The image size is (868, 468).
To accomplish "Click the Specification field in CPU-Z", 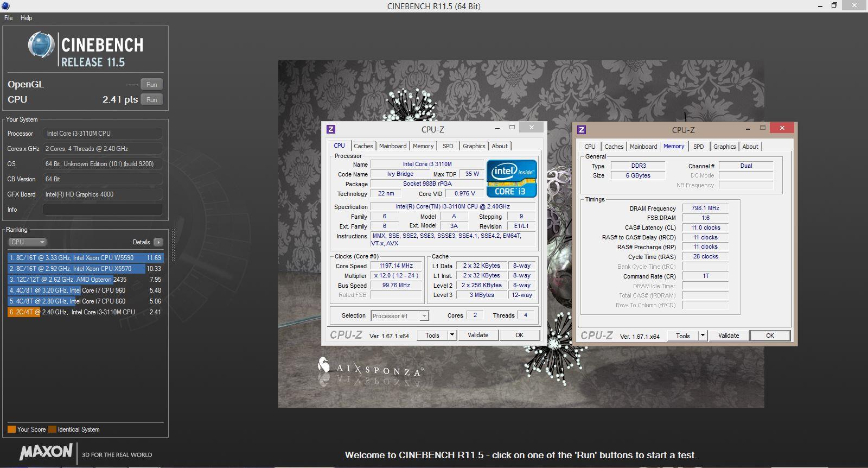I will (x=453, y=207).
